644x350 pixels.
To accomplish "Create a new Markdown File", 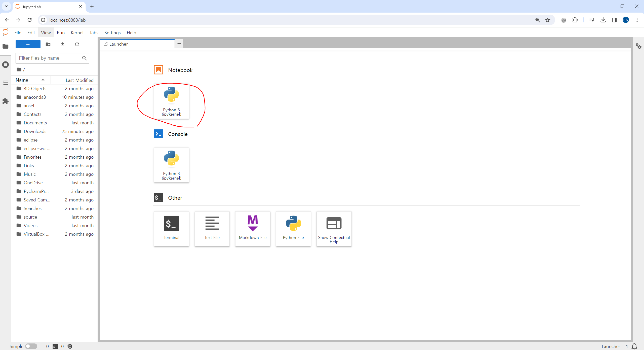I will pos(253,229).
